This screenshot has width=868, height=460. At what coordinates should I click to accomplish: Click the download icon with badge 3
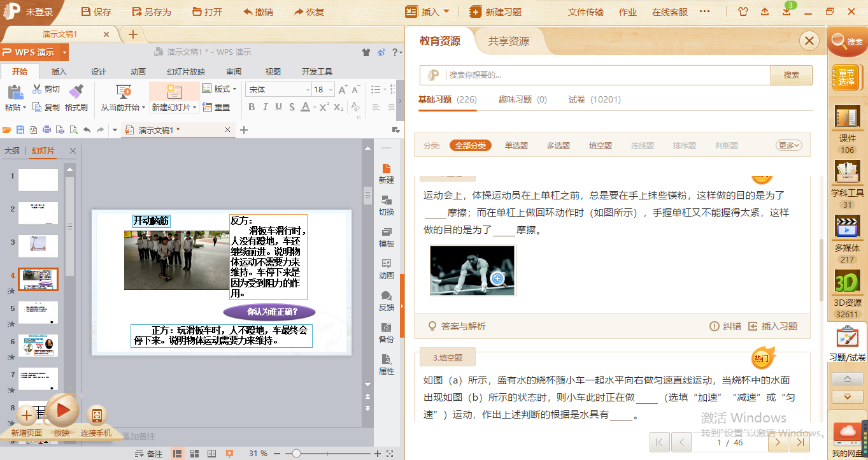pyautogui.click(x=786, y=11)
